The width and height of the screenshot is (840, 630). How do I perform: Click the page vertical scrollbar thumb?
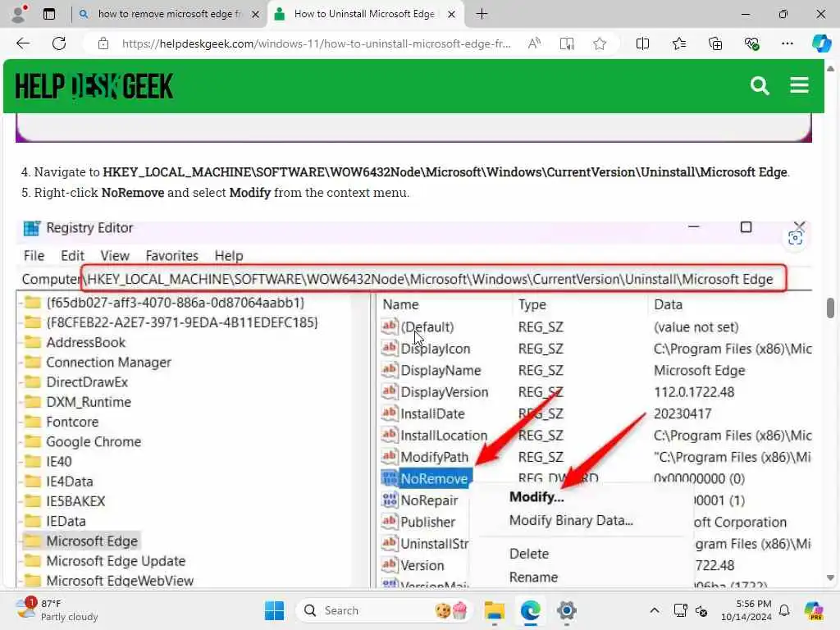pos(830,308)
